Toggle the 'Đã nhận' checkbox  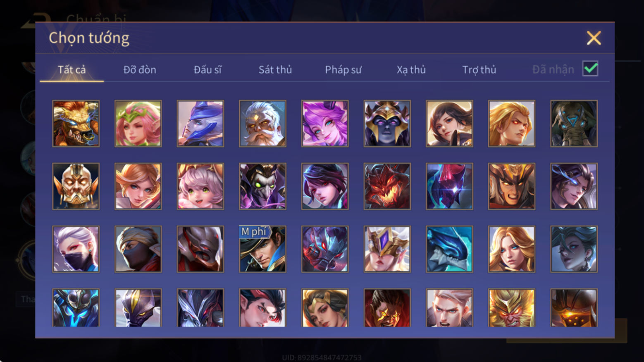[590, 69]
